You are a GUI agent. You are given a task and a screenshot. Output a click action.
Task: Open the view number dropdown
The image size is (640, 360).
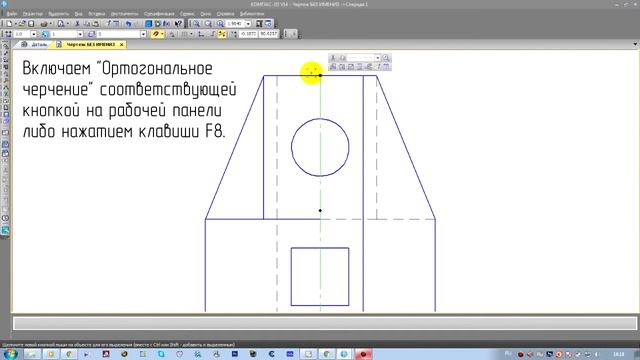80,34
